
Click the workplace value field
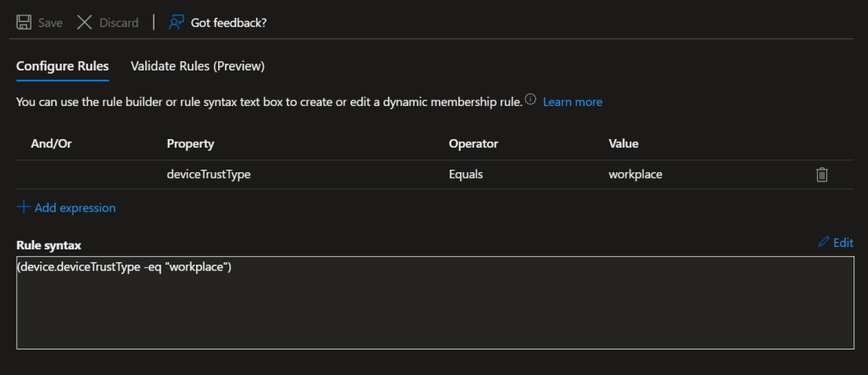(636, 175)
